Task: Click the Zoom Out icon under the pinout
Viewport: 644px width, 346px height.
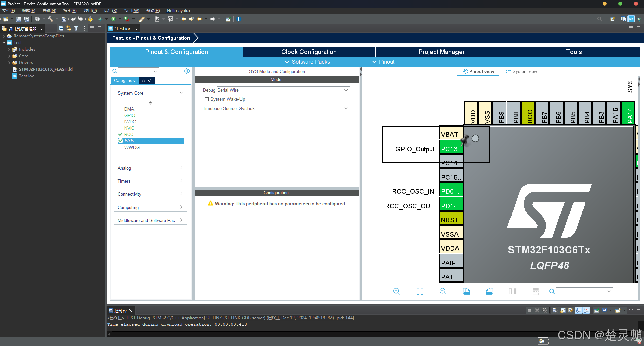Action: (x=443, y=291)
